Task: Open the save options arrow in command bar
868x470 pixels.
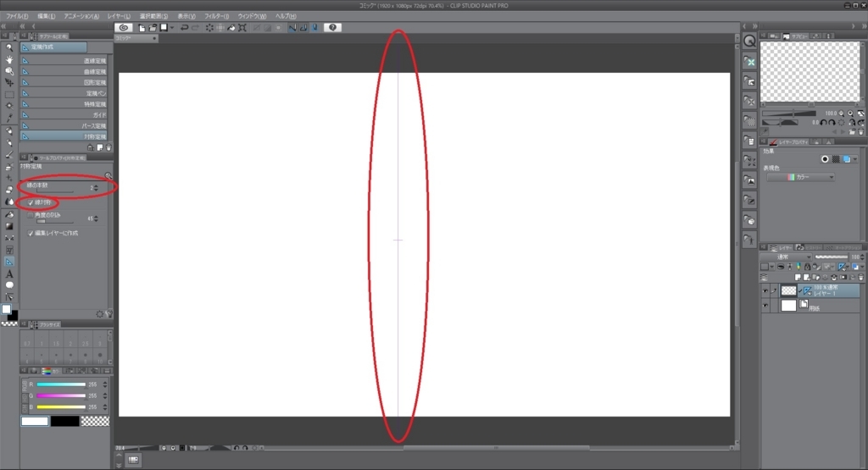Action: (x=172, y=28)
